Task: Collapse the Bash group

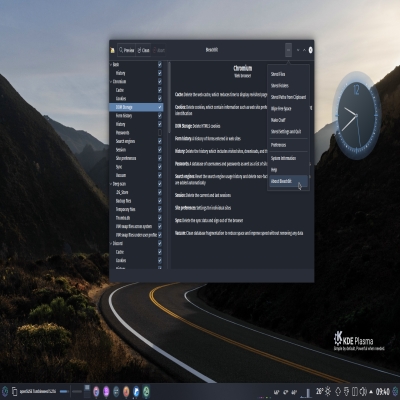Action: point(111,64)
